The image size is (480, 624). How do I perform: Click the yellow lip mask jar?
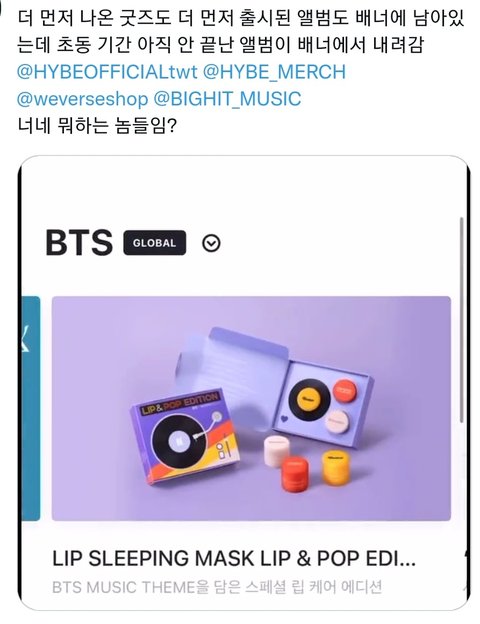tap(336, 468)
